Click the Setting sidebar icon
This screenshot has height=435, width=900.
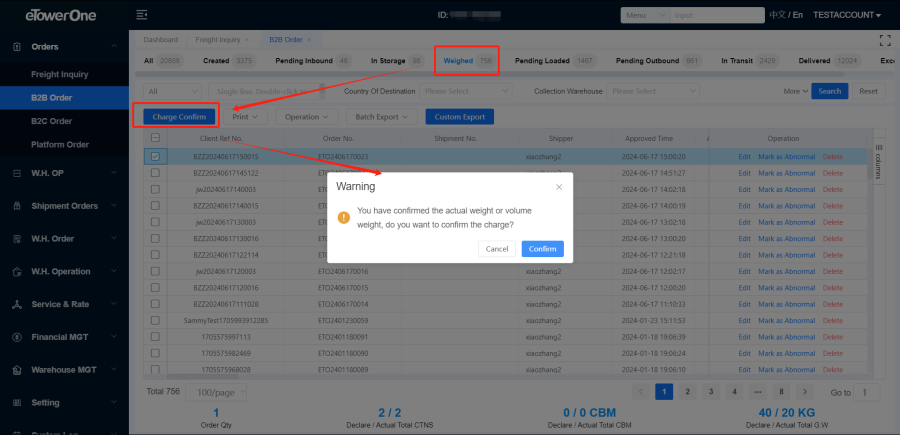[15, 403]
